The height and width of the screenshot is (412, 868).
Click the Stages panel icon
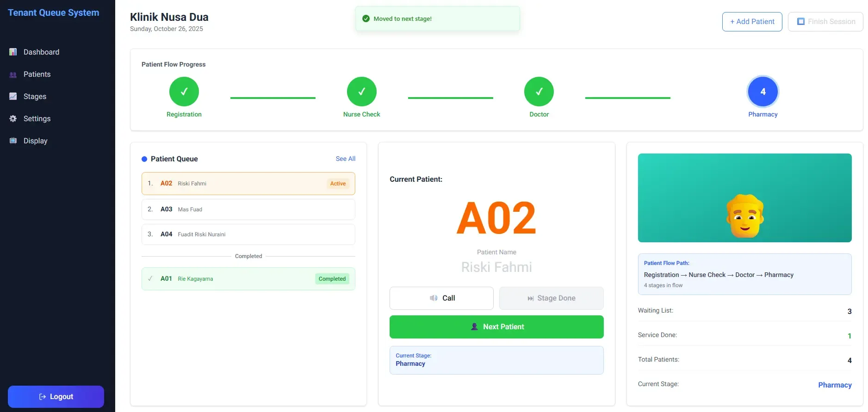click(x=12, y=96)
